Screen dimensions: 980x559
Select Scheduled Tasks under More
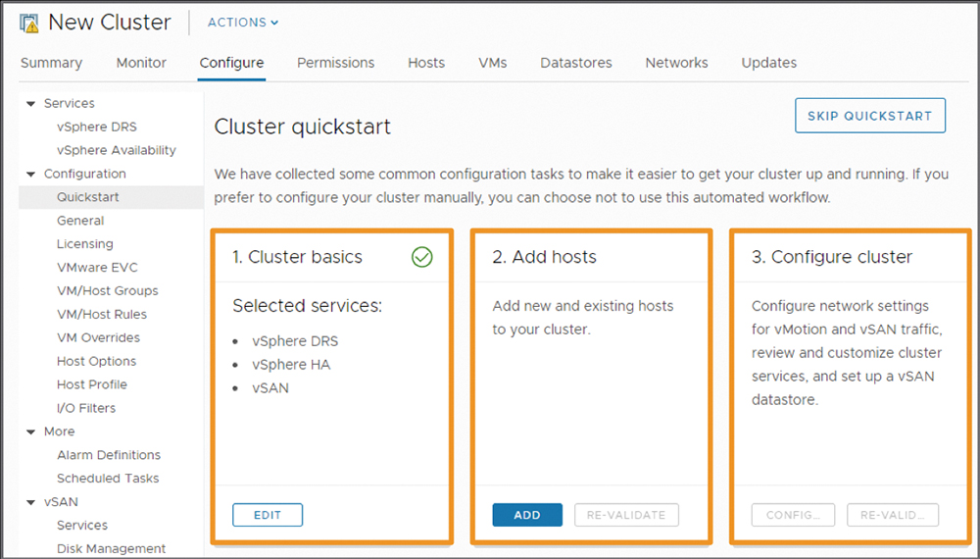pyautogui.click(x=108, y=479)
